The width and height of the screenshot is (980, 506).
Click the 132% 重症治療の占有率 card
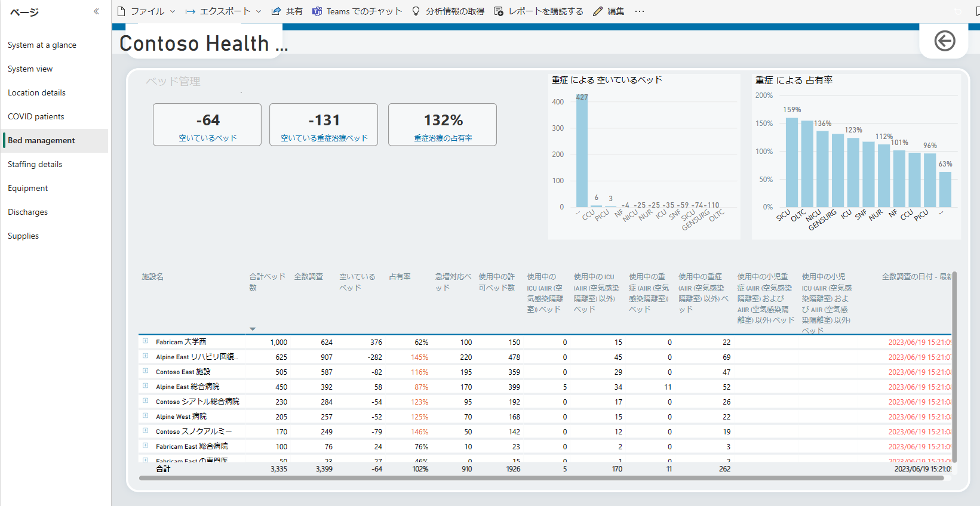tap(443, 125)
